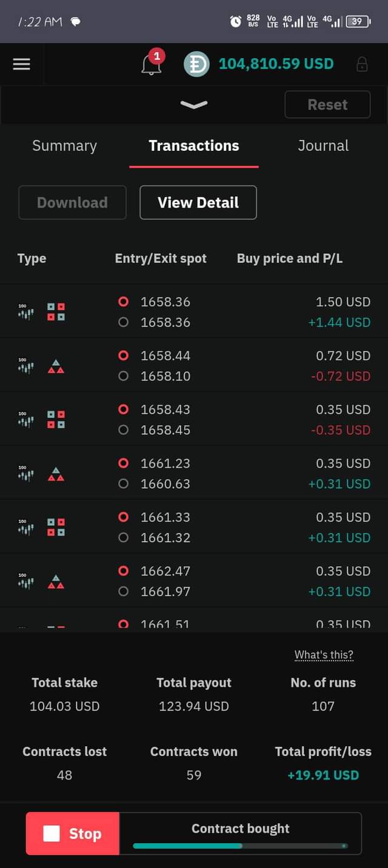Open the hamburger menu
The width and height of the screenshot is (388, 868).
click(21, 64)
